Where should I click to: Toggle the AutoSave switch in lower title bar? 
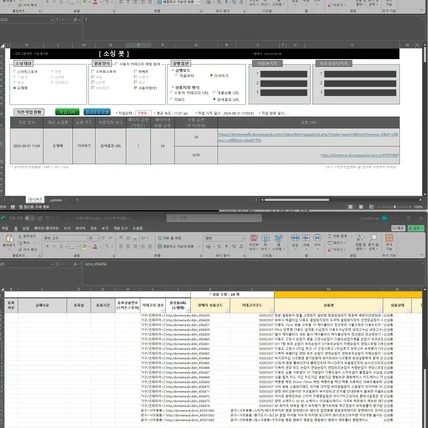(30, 218)
